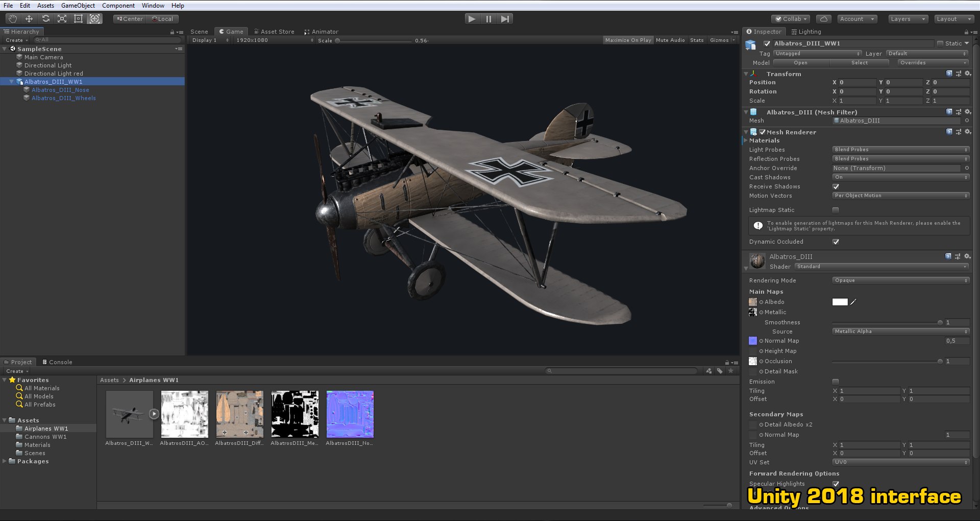This screenshot has height=521, width=980.
Task: Click the Play button
Action: tap(472, 19)
